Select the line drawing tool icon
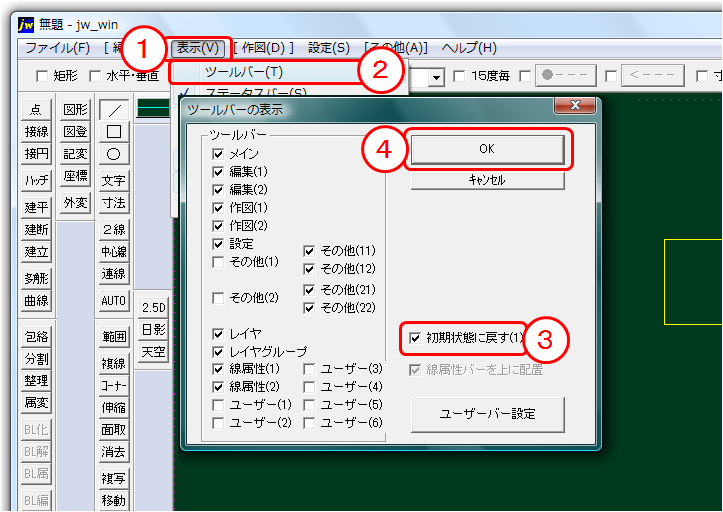Screen dimensions: 723x512 114,109
